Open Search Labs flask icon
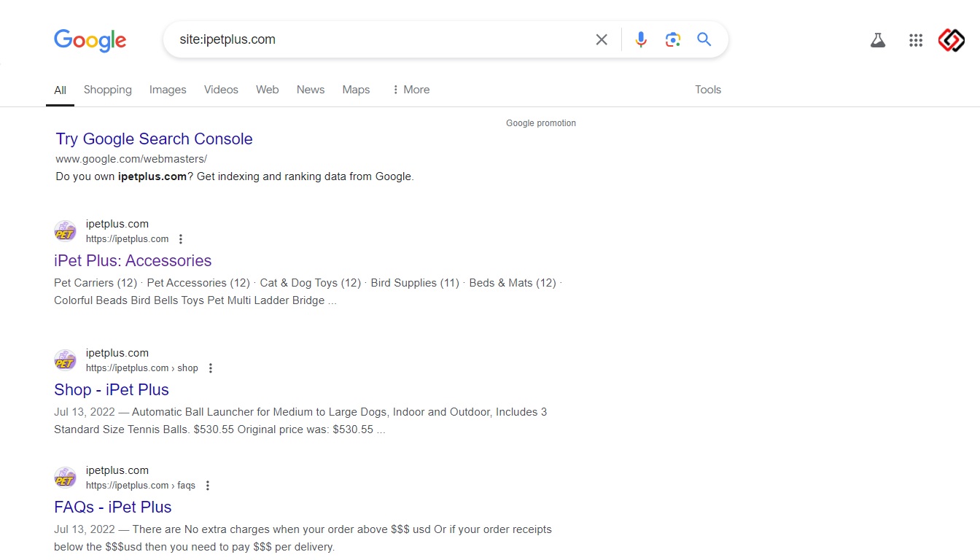The image size is (980, 560). [878, 41]
